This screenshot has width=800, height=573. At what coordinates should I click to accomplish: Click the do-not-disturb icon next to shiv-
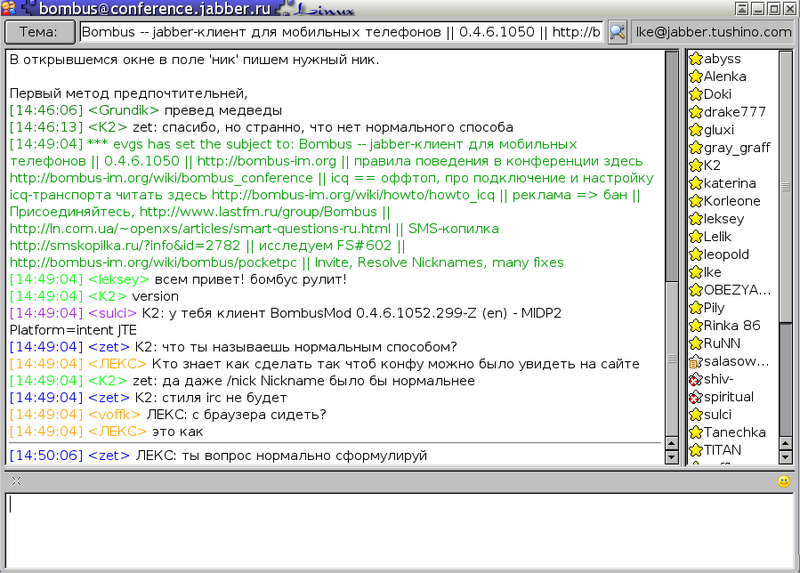click(696, 379)
